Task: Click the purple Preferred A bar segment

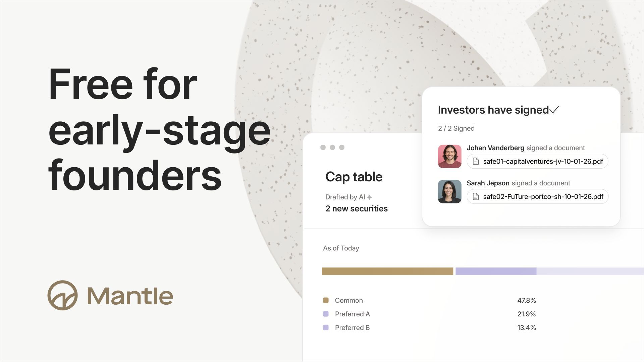Action: pyautogui.click(x=496, y=271)
